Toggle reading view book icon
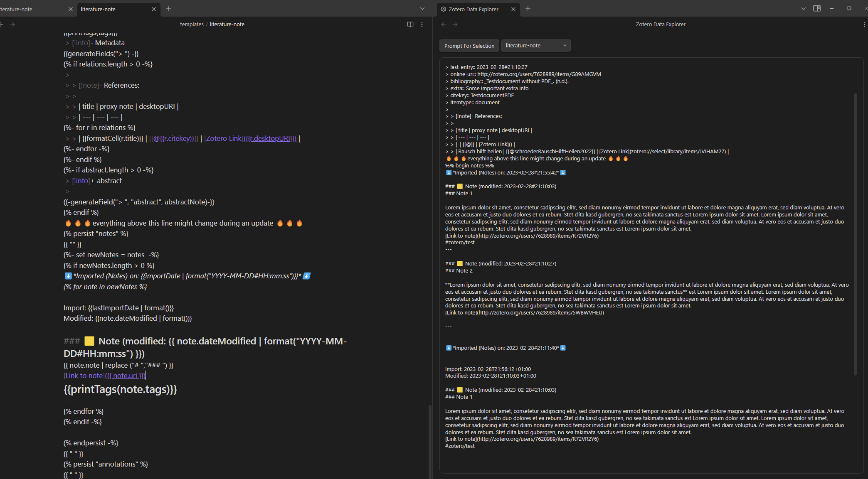Viewport: 868px width, 479px height. pyautogui.click(x=410, y=25)
